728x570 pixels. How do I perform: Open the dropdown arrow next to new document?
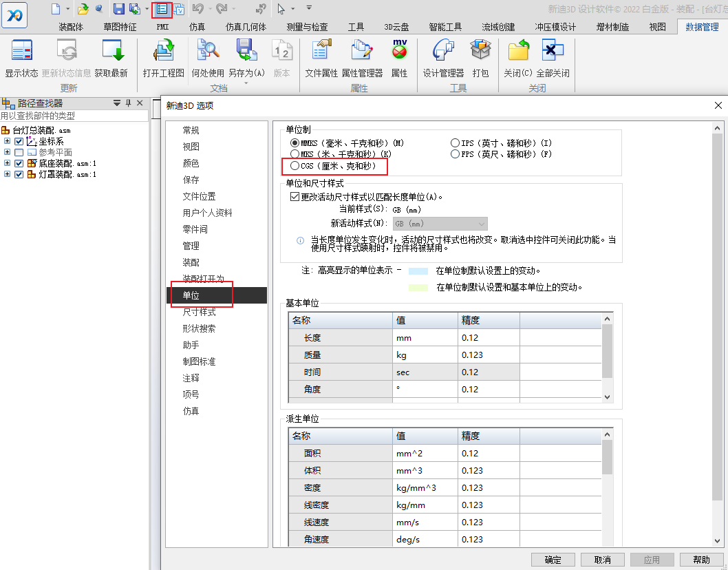click(68, 9)
